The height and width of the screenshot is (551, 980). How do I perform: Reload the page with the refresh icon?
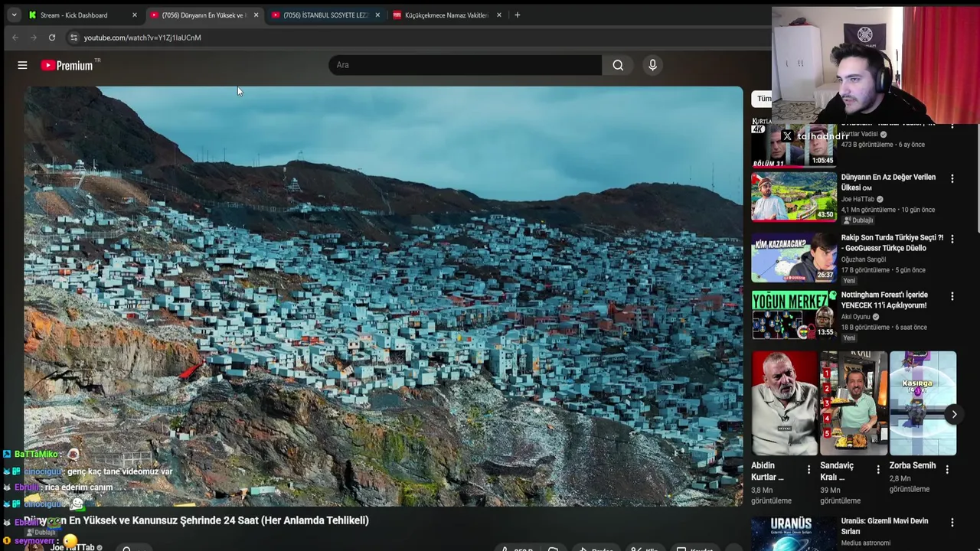click(x=52, y=37)
